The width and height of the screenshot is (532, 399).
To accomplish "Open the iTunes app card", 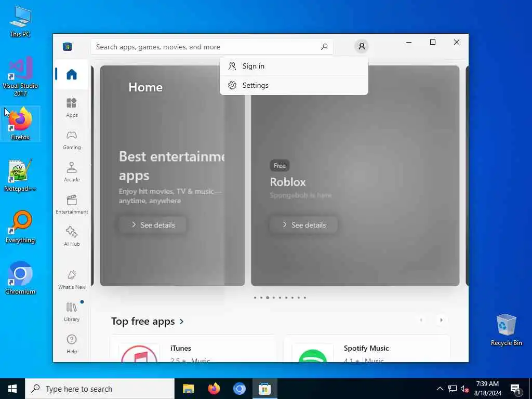I will pos(193,349).
